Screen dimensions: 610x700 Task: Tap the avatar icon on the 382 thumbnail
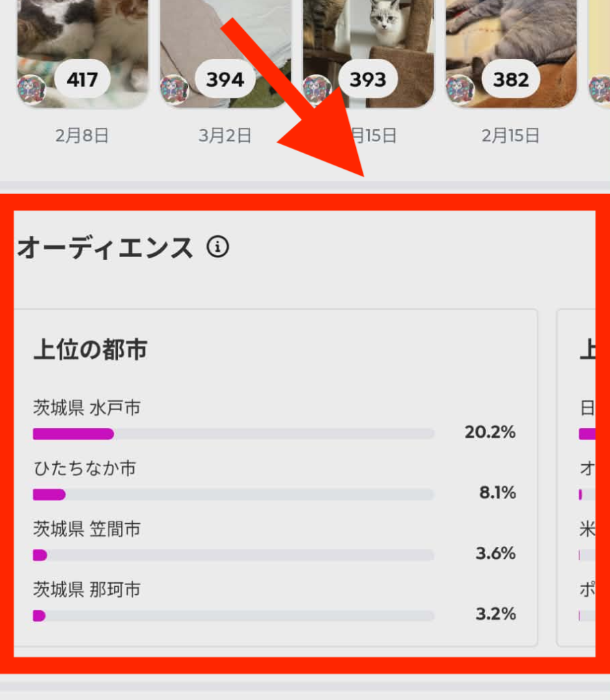(460, 90)
